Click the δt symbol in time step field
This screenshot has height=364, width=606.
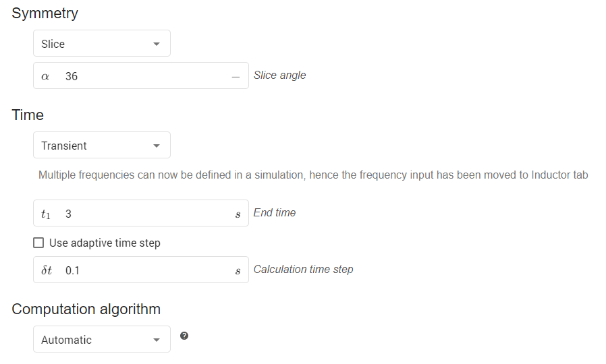click(47, 270)
